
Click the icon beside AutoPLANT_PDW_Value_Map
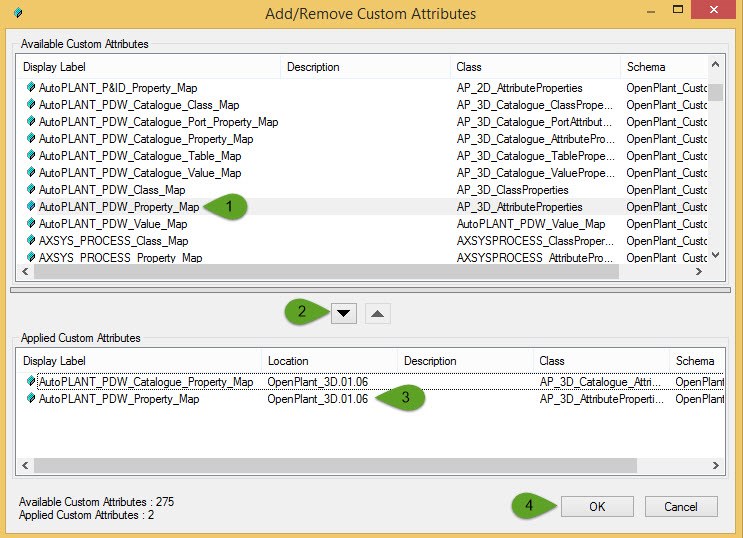tap(31, 223)
